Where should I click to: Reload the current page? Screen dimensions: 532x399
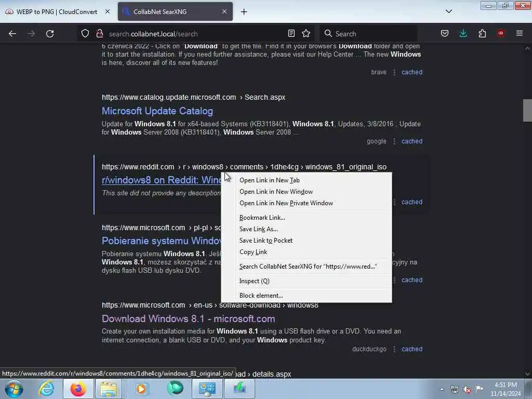click(x=50, y=34)
